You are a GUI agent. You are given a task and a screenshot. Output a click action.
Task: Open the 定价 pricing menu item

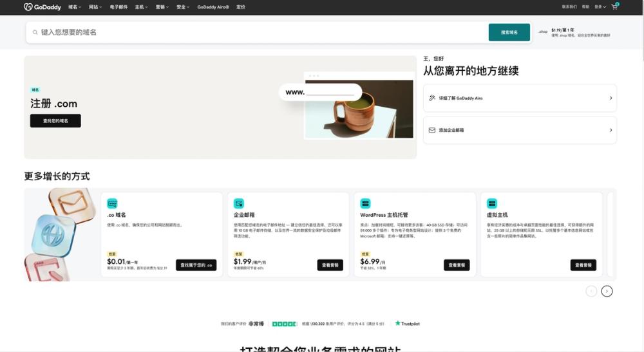241,7
